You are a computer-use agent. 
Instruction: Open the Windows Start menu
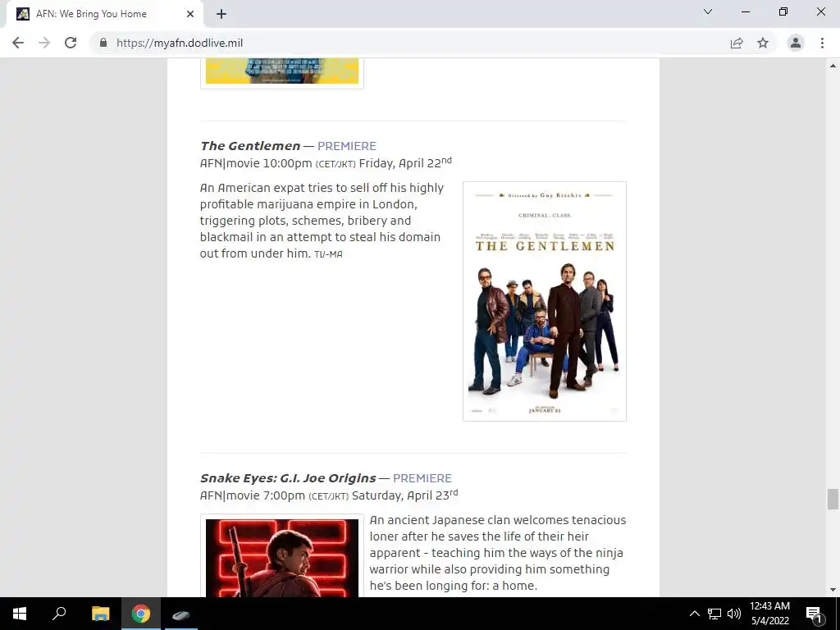20,614
